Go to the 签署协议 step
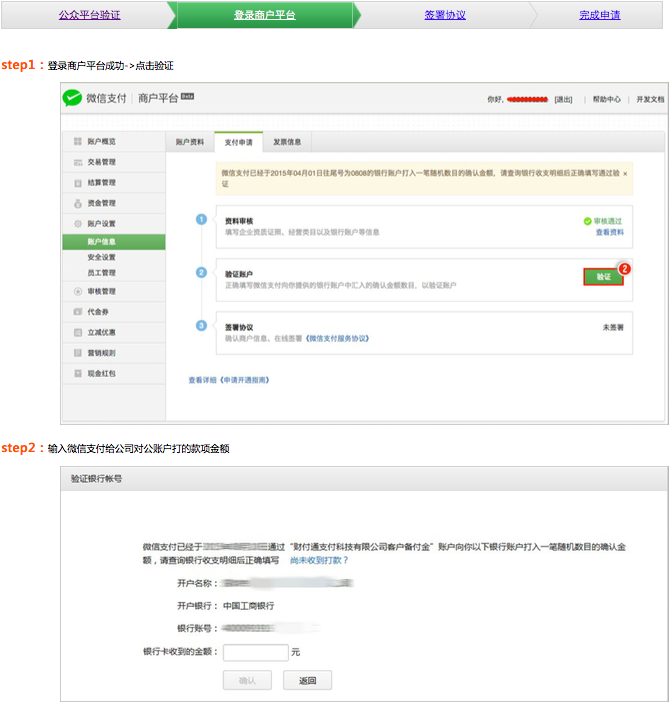Screen dimensions: 672x707 (x=445, y=15)
